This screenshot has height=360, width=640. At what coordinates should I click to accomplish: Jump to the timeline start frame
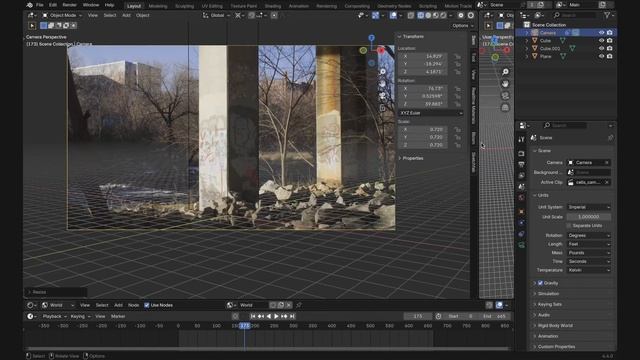click(253, 316)
